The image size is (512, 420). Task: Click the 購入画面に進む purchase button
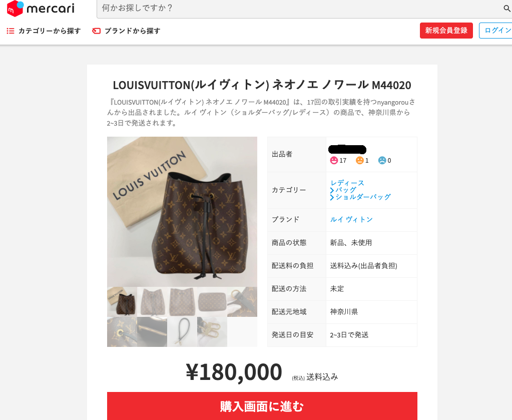pos(262,406)
